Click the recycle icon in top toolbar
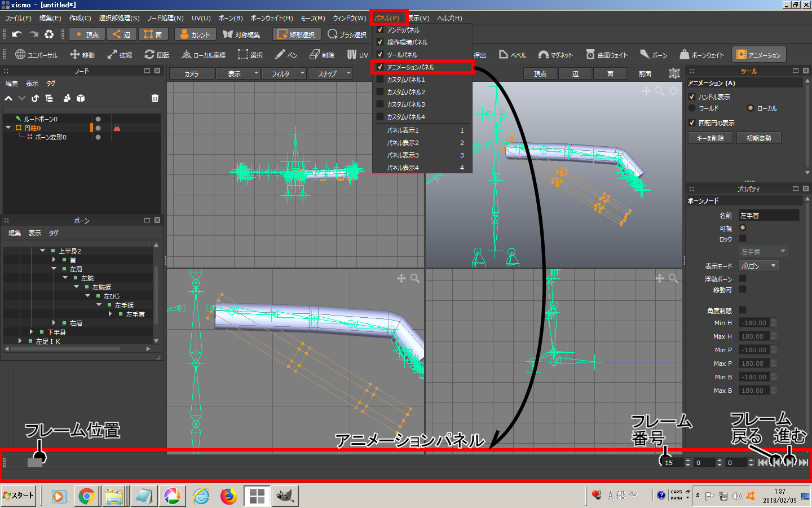Viewport: 812px width, 508px height. tap(49, 34)
